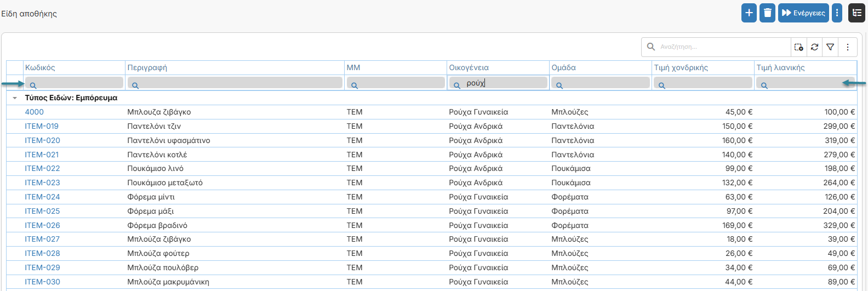This screenshot has height=291, width=868.
Task: Open filter operator icon in Τιμή χονδρικής filter
Action: [x=662, y=85]
